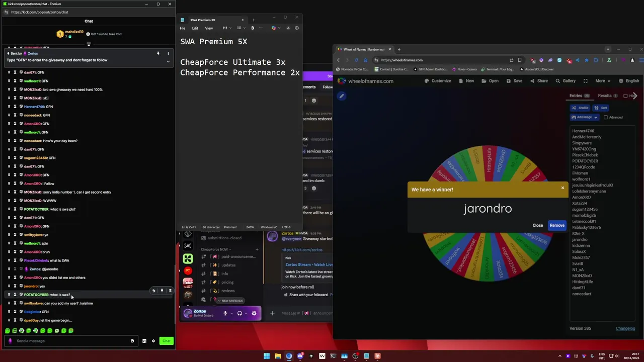Open the emote picker in Kick chat input
Viewport: 644px width, 362px height.
click(132, 341)
